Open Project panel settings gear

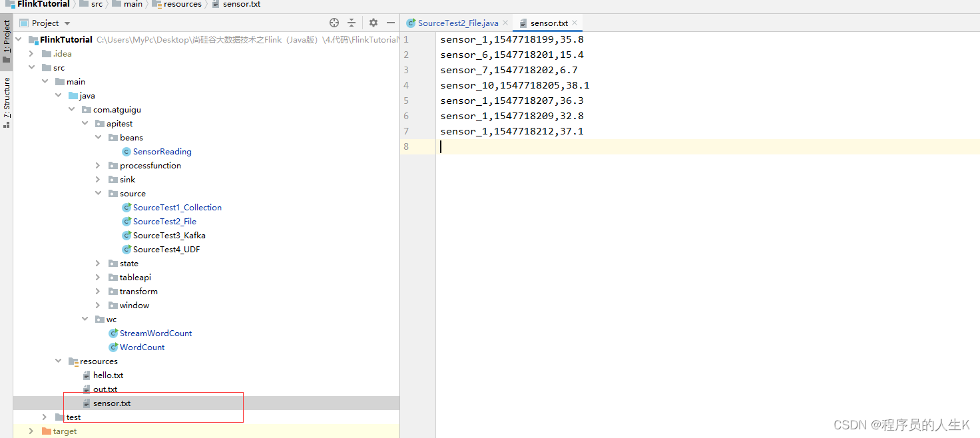(x=373, y=23)
